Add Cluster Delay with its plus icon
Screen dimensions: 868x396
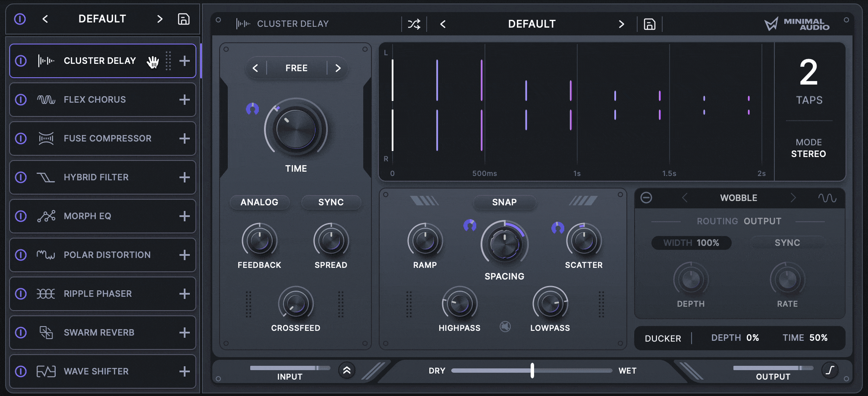pyautogui.click(x=185, y=61)
